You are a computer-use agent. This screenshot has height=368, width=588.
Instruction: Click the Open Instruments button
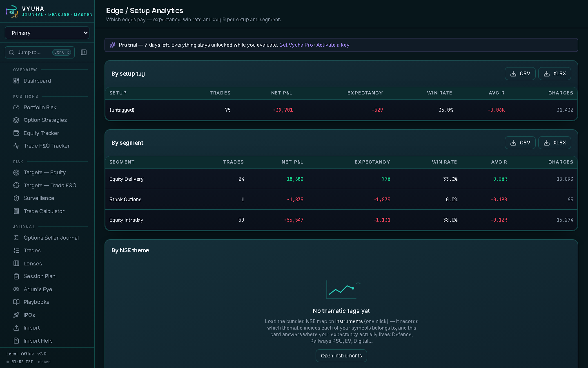click(341, 356)
